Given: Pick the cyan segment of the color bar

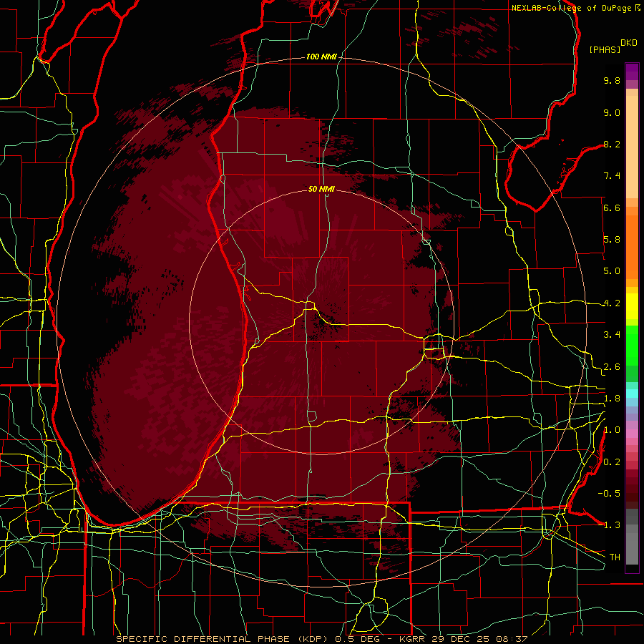Looking at the screenshot, I should 632,394.
